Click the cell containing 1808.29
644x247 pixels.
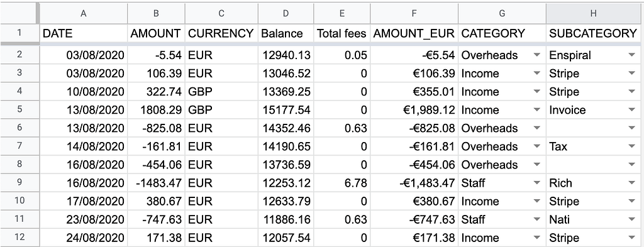coord(156,110)
